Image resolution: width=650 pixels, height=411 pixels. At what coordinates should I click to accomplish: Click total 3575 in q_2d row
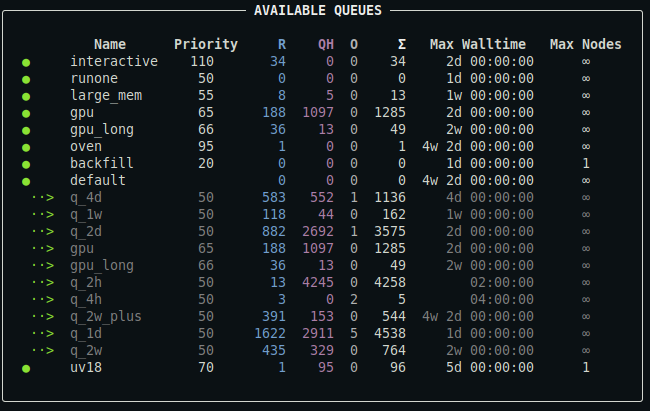tap(390, 231)
